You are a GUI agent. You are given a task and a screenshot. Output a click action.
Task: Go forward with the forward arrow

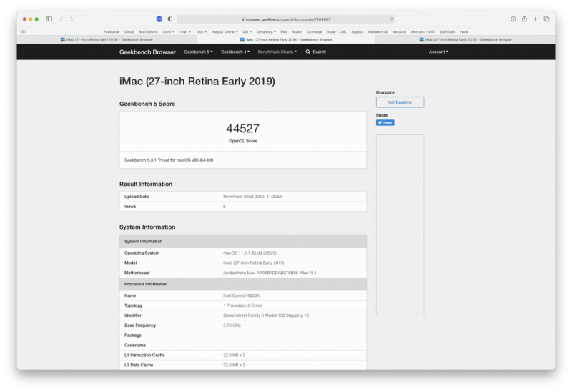71,19
